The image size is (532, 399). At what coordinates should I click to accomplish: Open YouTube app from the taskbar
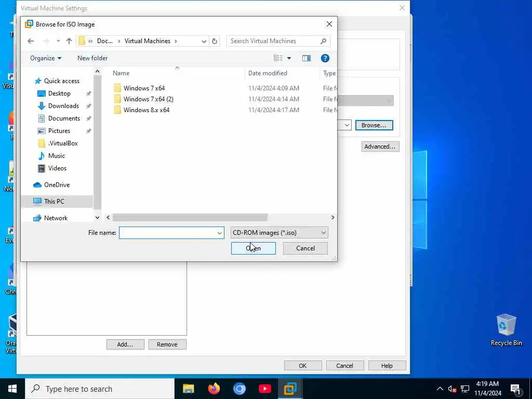point(264,389)
